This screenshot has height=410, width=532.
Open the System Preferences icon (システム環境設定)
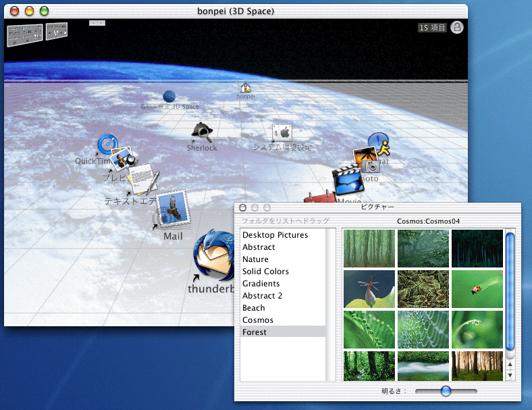pyautogui.click(x=282, y=132)
